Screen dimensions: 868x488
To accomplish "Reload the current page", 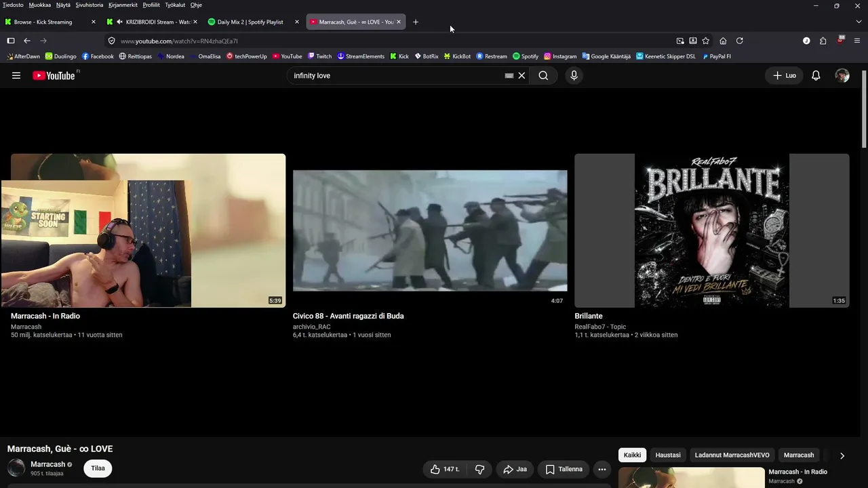I will click(x=739, y=41).
